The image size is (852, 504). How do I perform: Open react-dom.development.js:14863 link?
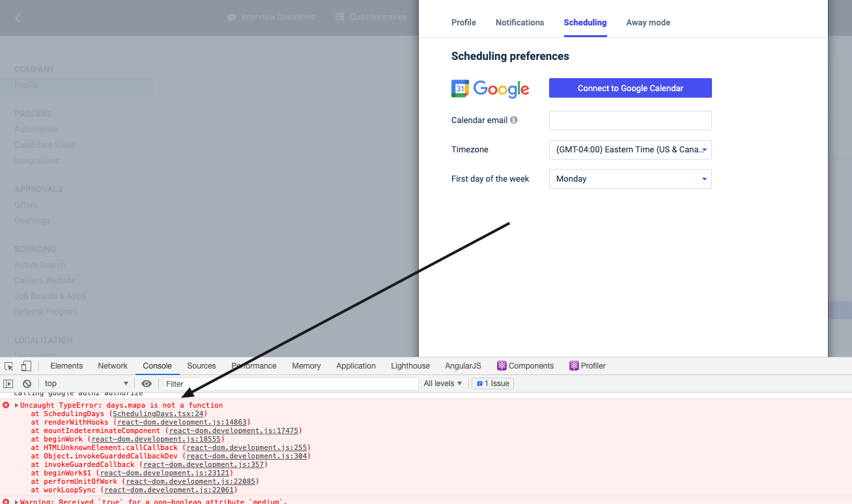point(182,422)
